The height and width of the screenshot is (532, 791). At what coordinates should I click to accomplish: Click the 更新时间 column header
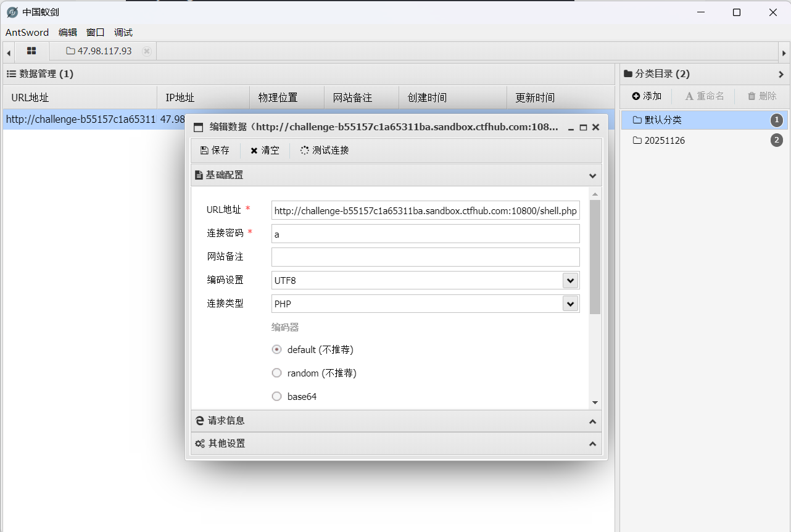click(561, 98)
